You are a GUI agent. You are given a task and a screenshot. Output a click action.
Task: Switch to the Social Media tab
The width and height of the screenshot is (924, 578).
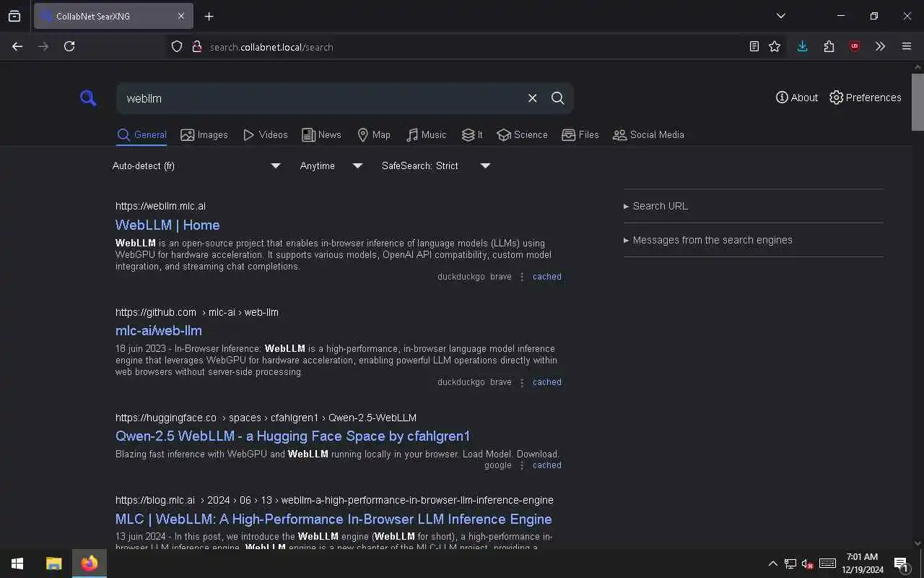click(648, 134)
